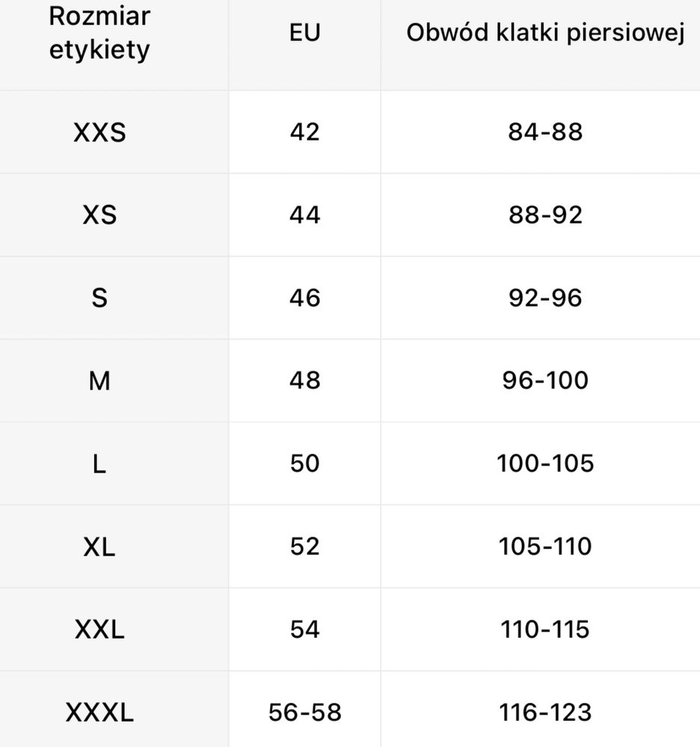
Task: Click EU size 56-58 cell
Action: click(x=305, y=712)
